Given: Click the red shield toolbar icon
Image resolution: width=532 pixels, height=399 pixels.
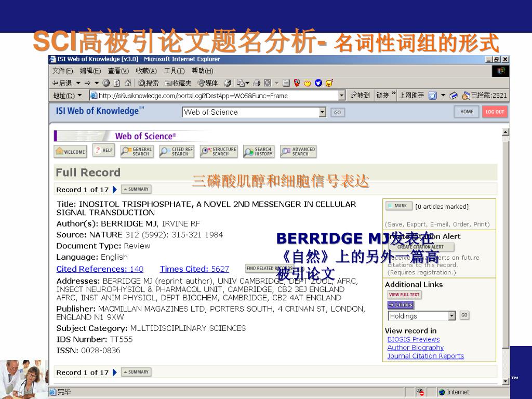Looking at the screenshot, I should pyautogui.click(x=297, y=83).
